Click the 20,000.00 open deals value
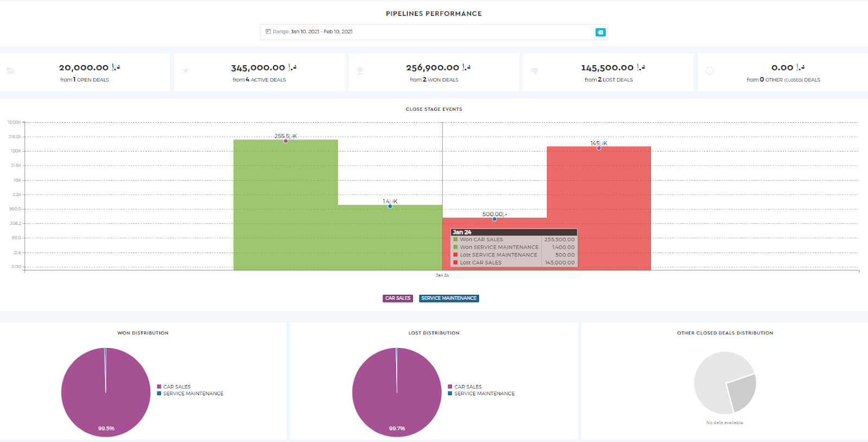 click(x=90, y=67)
